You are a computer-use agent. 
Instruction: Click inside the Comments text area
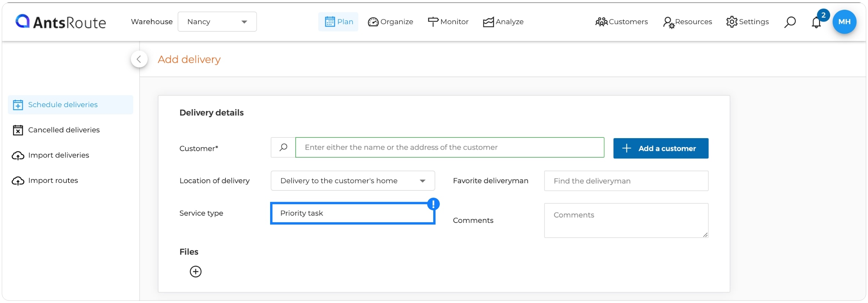pos(626,220)
